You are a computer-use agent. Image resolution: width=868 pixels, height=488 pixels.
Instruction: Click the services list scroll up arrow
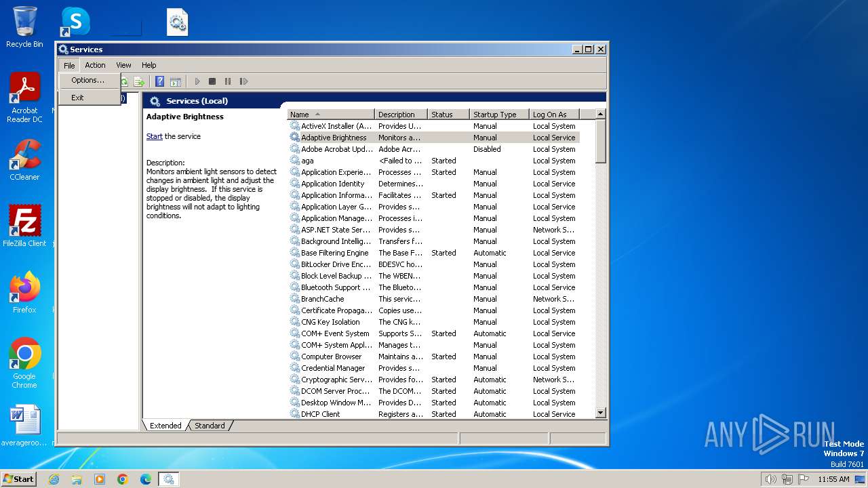pyautogui.click(x=600, y=115)
